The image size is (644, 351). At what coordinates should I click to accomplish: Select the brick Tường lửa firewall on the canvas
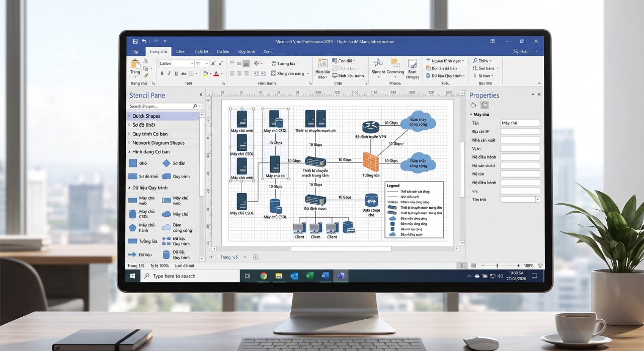click(x=371, y=161)
